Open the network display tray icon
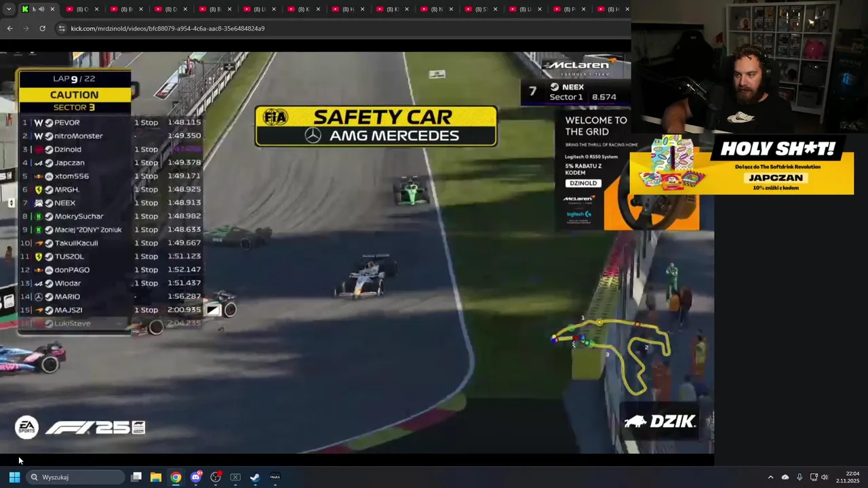 [x=814, y=477]
